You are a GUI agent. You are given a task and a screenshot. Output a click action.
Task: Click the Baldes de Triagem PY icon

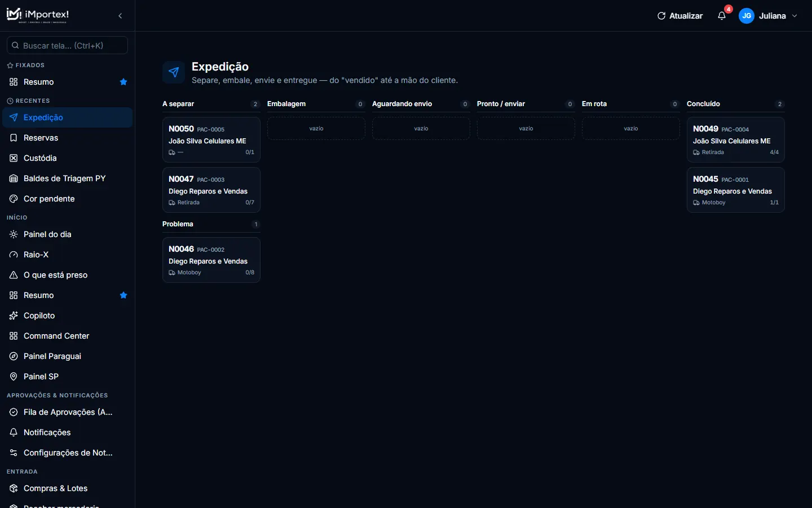click(14, 178)
